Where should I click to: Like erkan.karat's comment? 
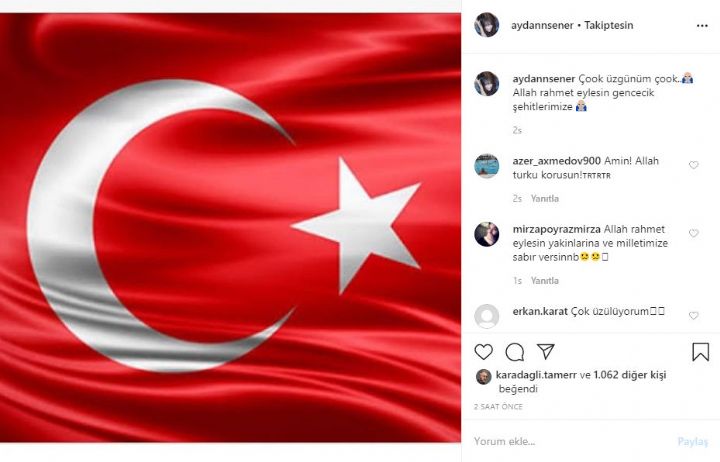[694, 315]
